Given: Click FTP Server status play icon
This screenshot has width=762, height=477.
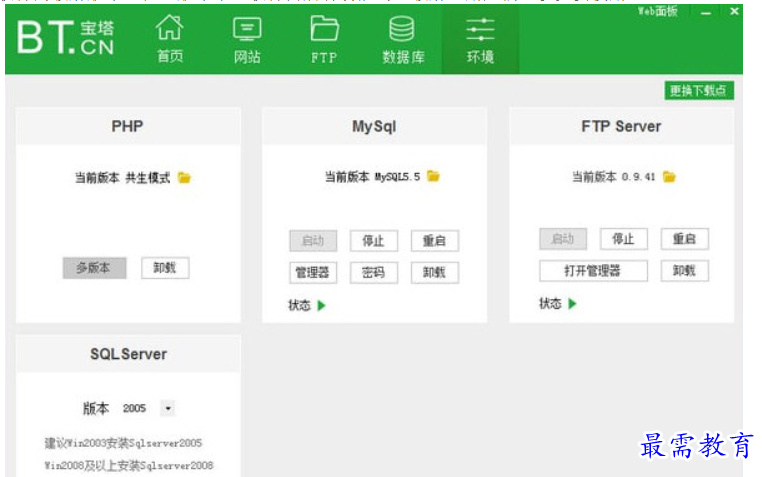Looking at the screenshot, I should [572, 304].
